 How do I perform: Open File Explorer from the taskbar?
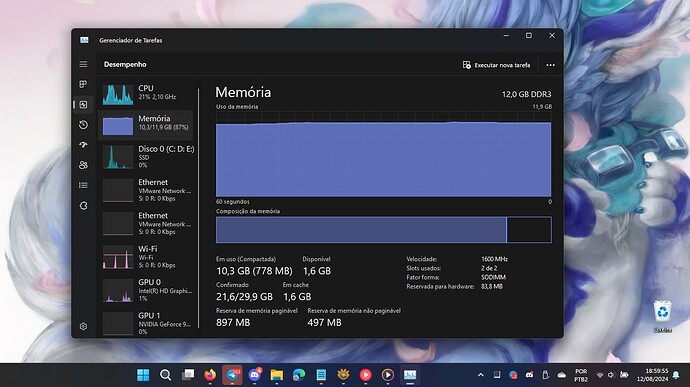pyautogui.click(x=277, y=375)
